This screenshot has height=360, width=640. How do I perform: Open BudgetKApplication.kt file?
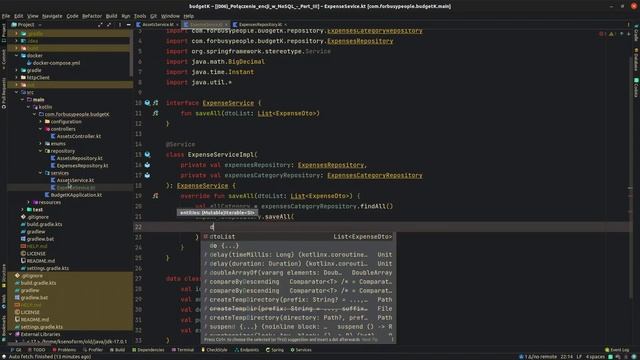click(73, 195)
